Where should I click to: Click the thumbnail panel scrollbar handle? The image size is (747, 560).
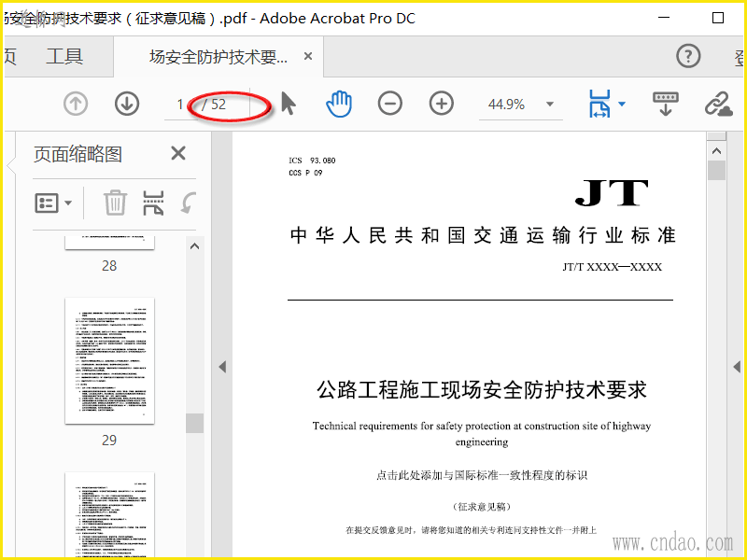pyautogui.click(x=194, y=423)
